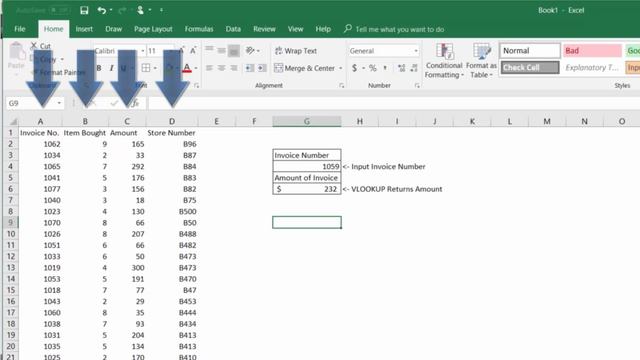Click Increase Decimal icon
This screenshot has height=360, width=640.
[402, 68]
